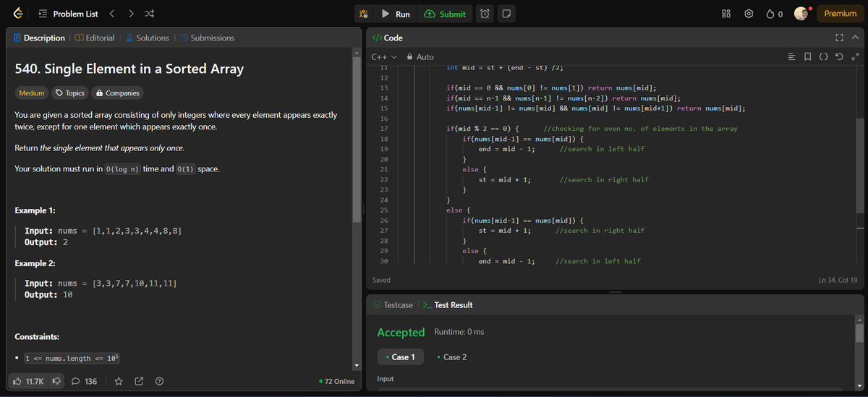Click code line 17 'if(mid % 2 == 0)'

[x=482, y=129]
